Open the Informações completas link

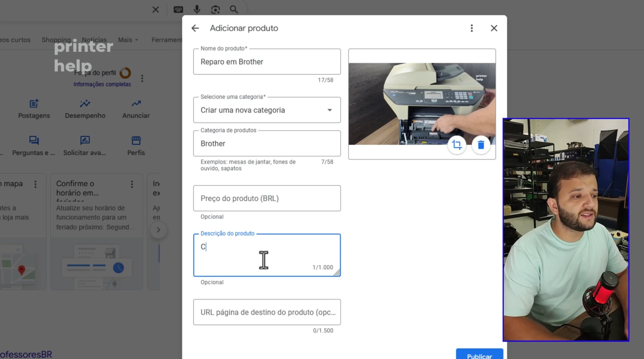click(102, 84)
